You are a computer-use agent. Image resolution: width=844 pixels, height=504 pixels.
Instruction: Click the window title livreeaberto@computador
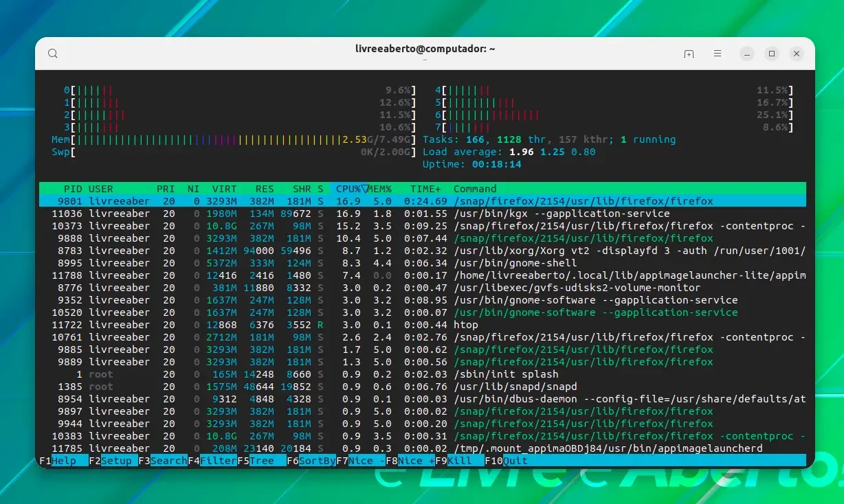(x=425, y=49)
